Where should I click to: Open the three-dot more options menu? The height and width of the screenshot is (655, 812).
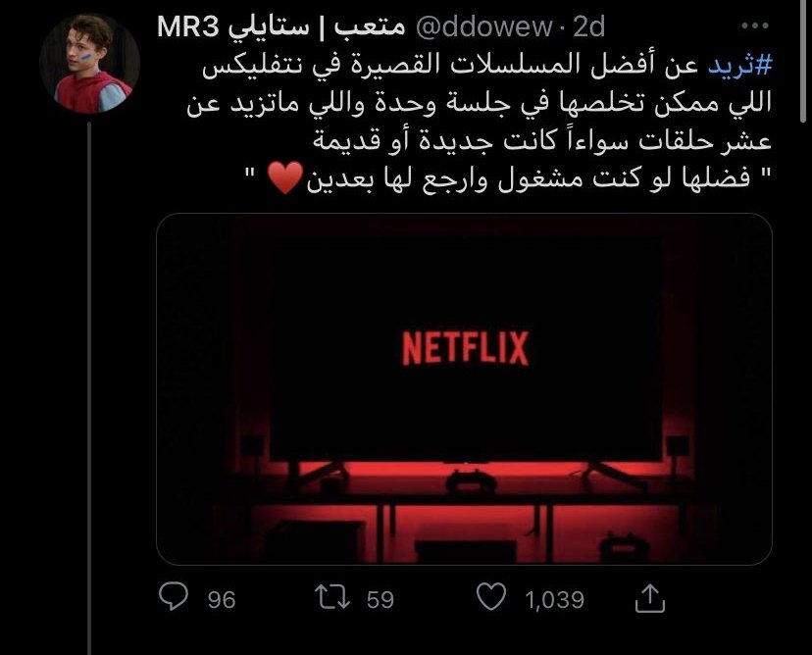pyautogui.click(x=754, y=25)
